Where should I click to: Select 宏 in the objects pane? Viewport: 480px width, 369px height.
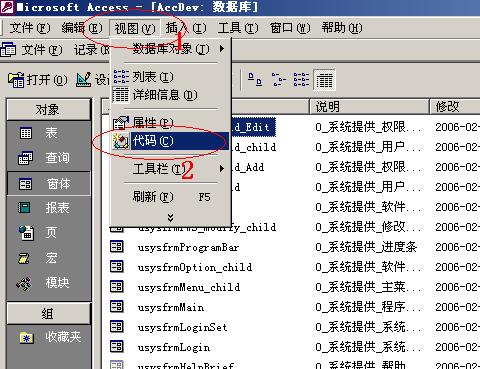[48, 258]
